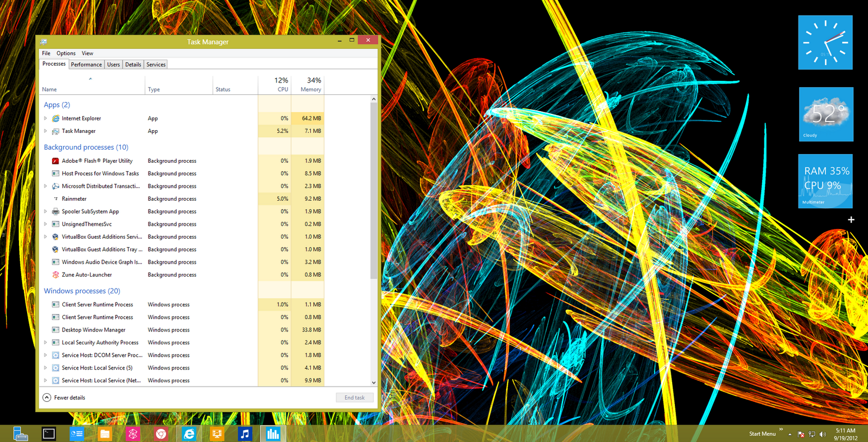This screenshot has width=868, height=442.
Task: Switch to the Performance tab
Action: coord(86,65)
